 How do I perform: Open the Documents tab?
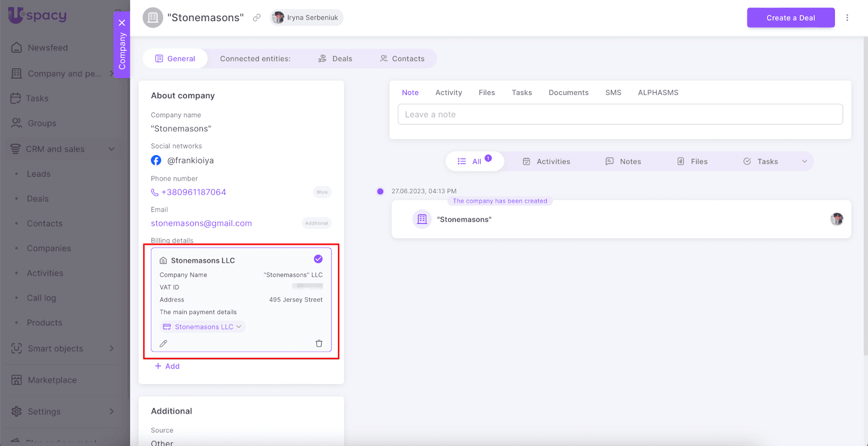tap(568, 93)
